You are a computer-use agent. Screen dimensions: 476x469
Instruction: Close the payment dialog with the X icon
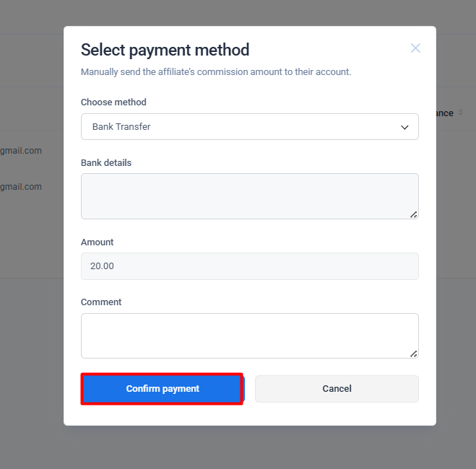point(415,48)
